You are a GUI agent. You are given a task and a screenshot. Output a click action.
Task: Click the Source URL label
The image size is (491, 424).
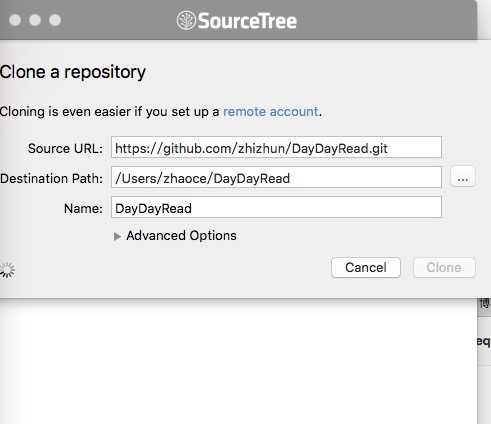(65, 148)
